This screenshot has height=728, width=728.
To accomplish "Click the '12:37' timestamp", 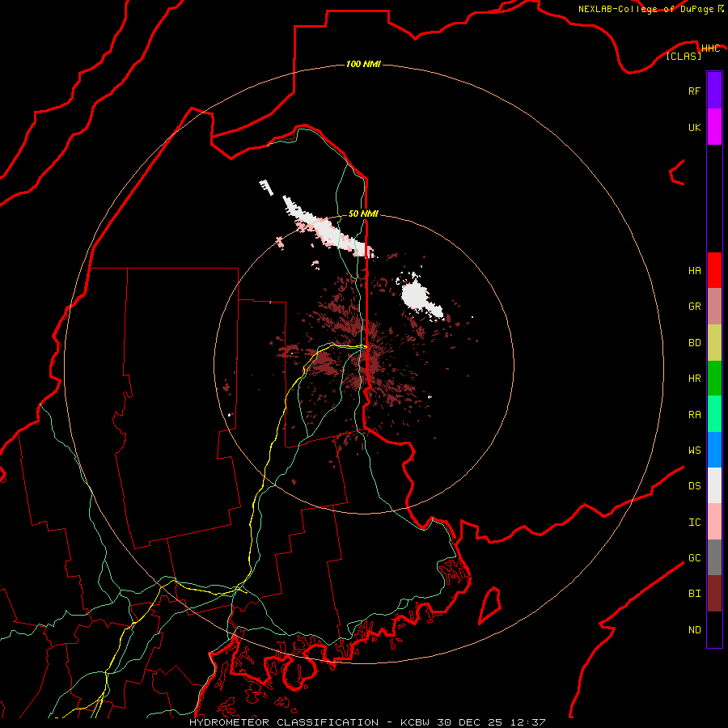I will point(528,722).
